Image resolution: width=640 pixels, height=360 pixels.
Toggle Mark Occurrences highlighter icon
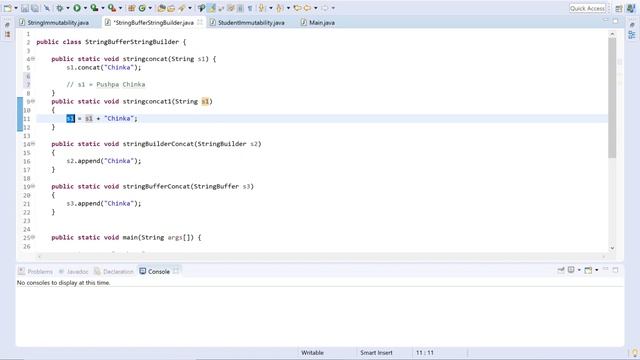(211, 8)
